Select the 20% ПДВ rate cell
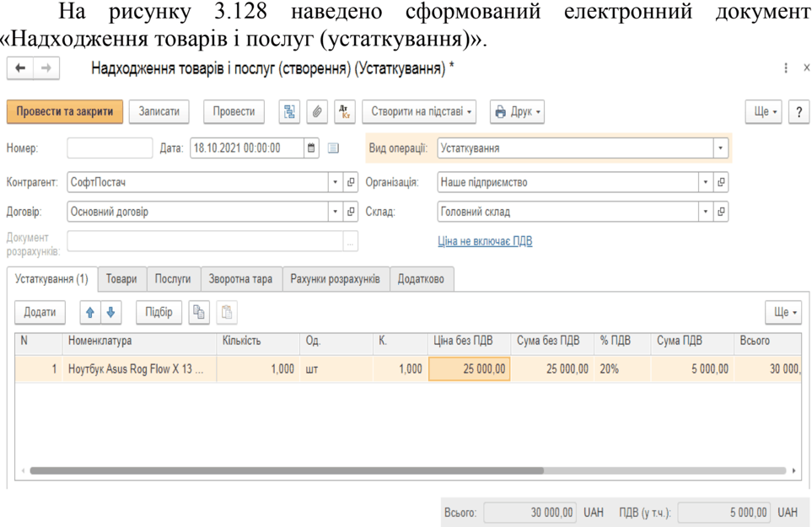Screen dimensions: 812x527 click(623, 369)
